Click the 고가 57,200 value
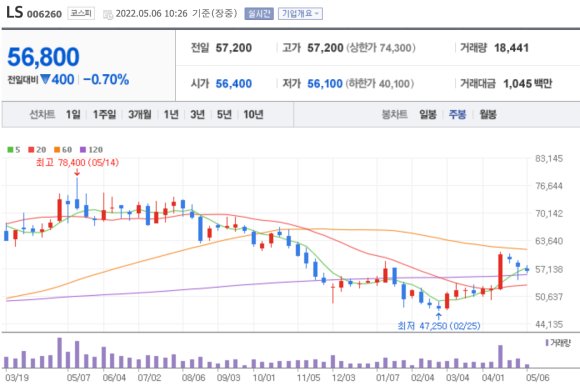This screenshot has height=386, width=580. click(x=325, y=48)
